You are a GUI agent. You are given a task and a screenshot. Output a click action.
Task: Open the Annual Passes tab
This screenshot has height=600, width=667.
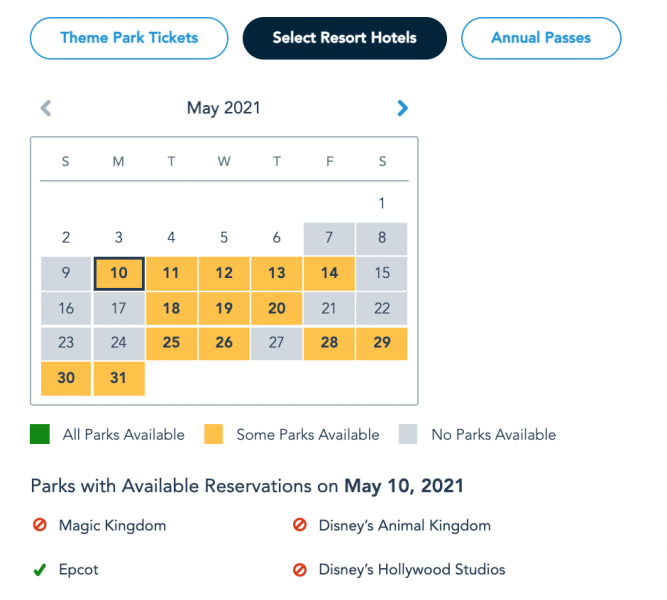[540, 39]
